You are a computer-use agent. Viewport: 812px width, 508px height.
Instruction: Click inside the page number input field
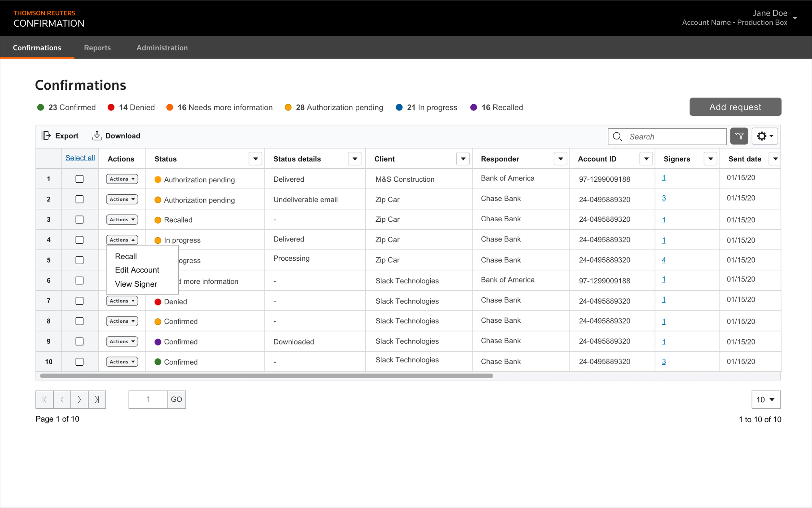(x=147, y=399)
